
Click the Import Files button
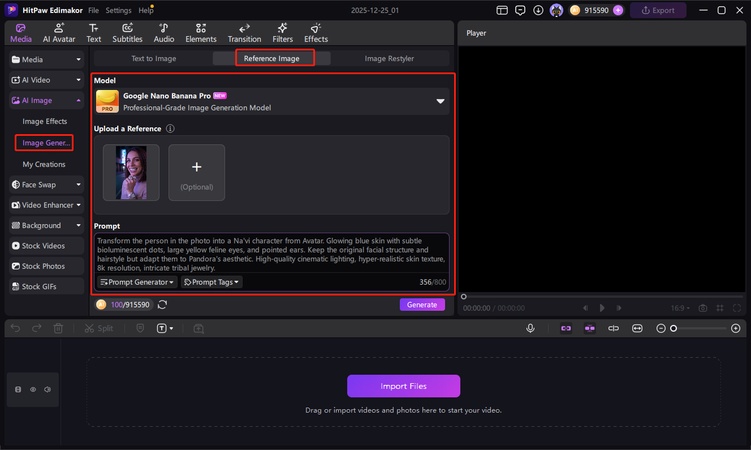[x=403, y=386]
